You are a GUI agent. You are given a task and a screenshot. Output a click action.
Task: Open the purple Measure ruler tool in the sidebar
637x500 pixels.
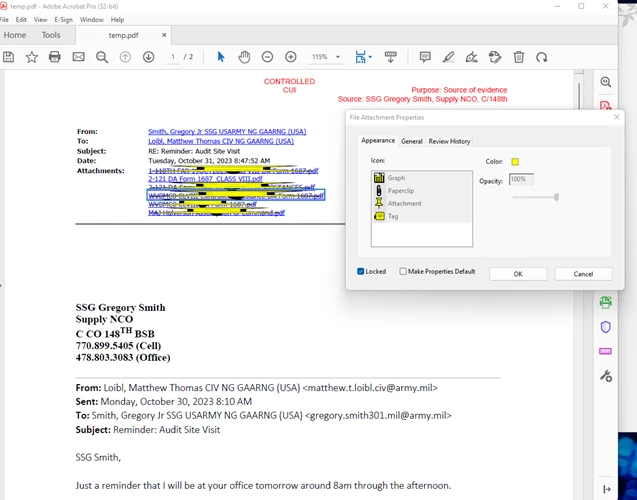pos(606,351)
